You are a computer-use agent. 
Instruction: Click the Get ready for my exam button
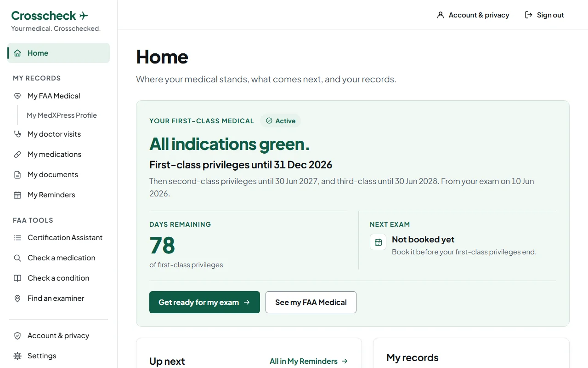coord(204,302)
